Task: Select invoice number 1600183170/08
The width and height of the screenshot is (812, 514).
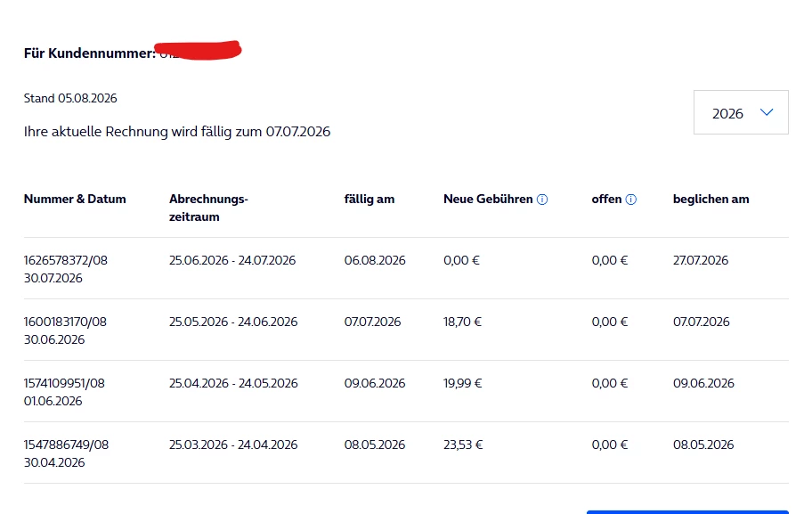Action: 65,322
